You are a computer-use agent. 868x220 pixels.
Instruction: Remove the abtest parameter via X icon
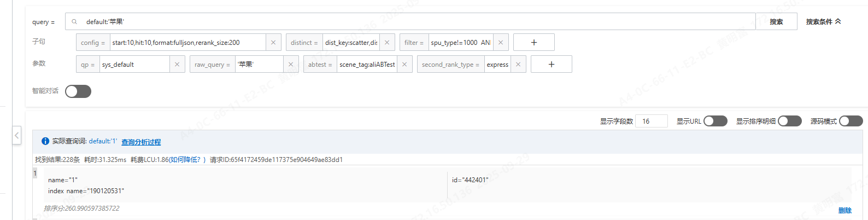point(404,65)
